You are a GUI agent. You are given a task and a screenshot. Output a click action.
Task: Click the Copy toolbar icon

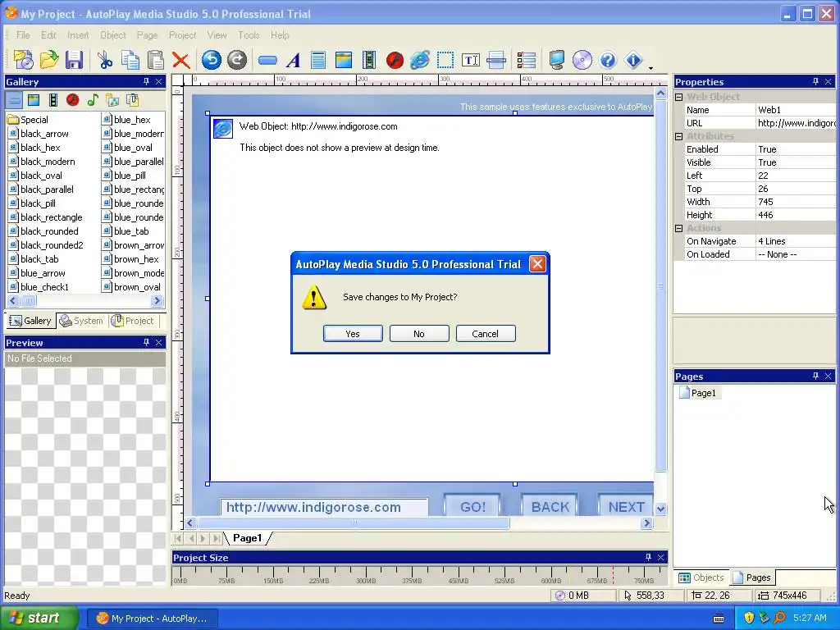[x=130, y=60]
